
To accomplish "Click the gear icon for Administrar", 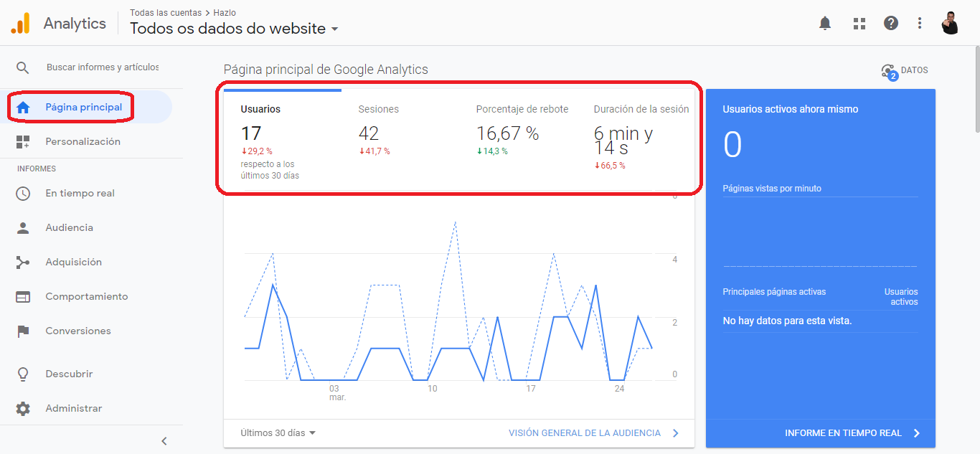I will tap(23, 409).
